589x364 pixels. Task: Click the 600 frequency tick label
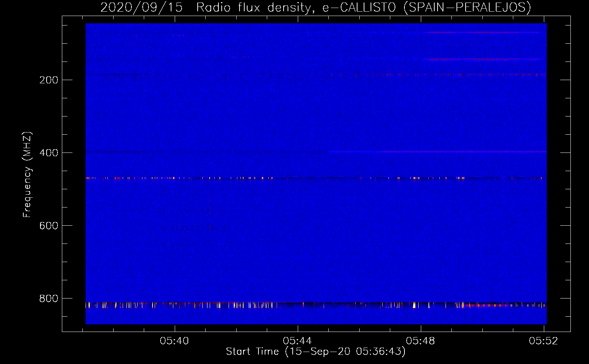click(48, 226)
